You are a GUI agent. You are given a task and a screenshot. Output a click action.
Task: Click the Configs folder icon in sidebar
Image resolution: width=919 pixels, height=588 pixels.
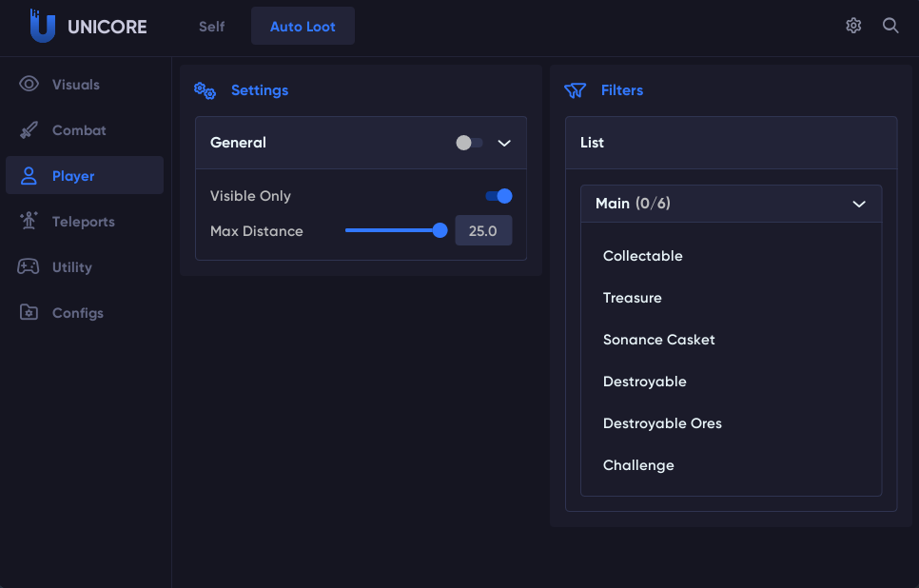click(x=29, y=313)
